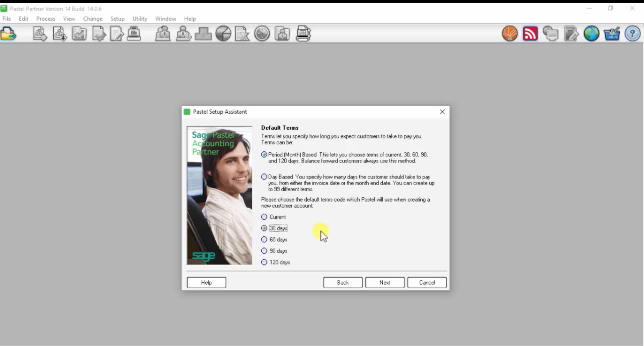The height and width of the screenshot is (346, 644).
Task: Select Day Based terms option
Action: point(264,177)
